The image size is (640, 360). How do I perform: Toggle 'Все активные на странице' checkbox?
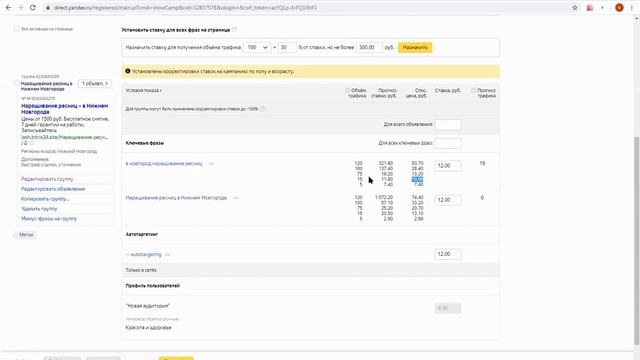[x=17, y=29]
